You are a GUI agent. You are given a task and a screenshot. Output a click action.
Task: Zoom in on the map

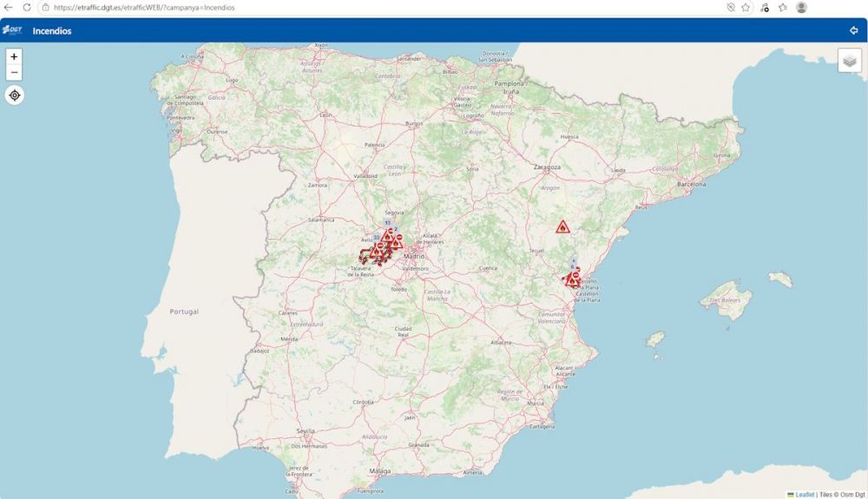point(14,56)
